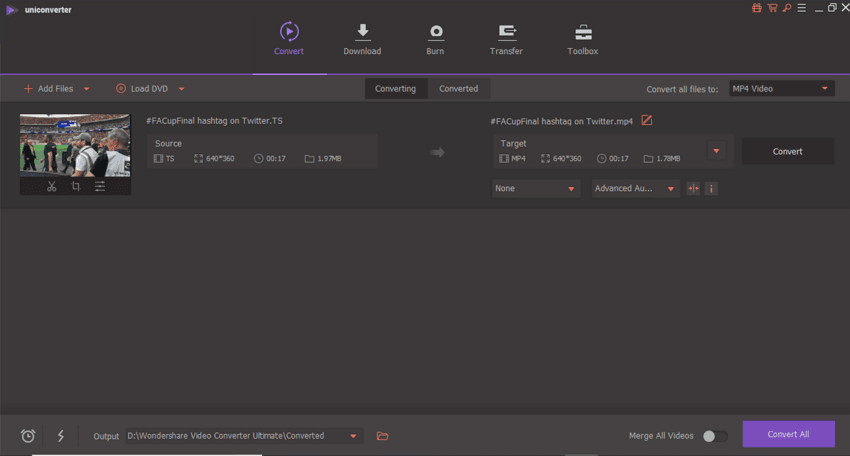Click the gift box icon in title bar

click(757, 8)
